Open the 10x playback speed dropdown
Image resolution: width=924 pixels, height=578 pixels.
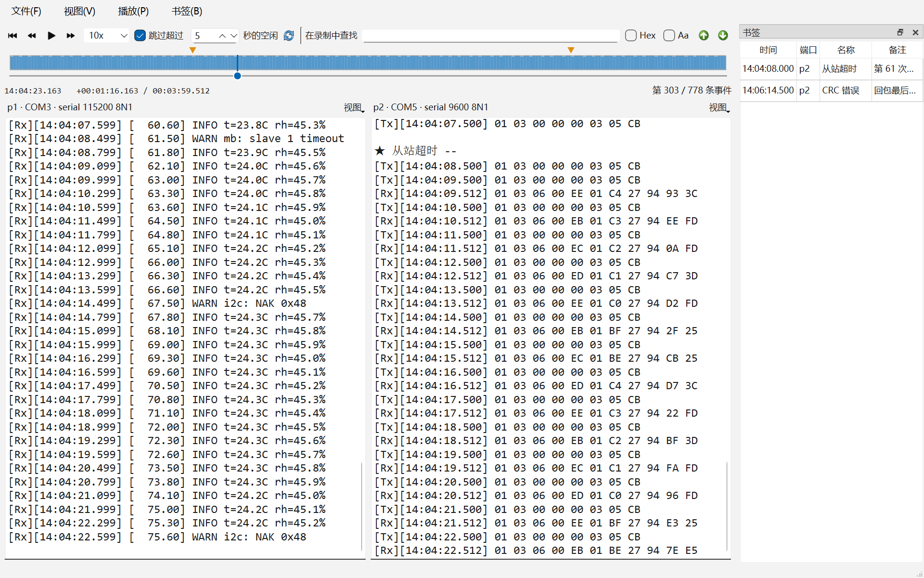coord(106,36)
